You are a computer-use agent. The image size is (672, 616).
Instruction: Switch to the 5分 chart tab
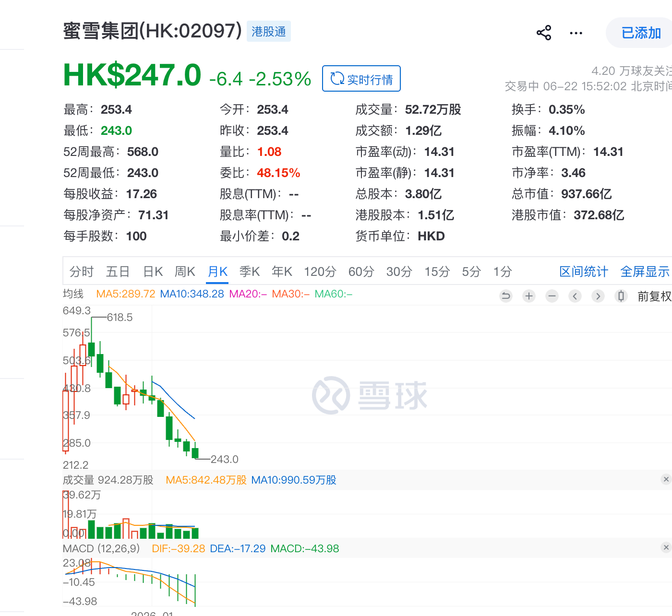471,272
